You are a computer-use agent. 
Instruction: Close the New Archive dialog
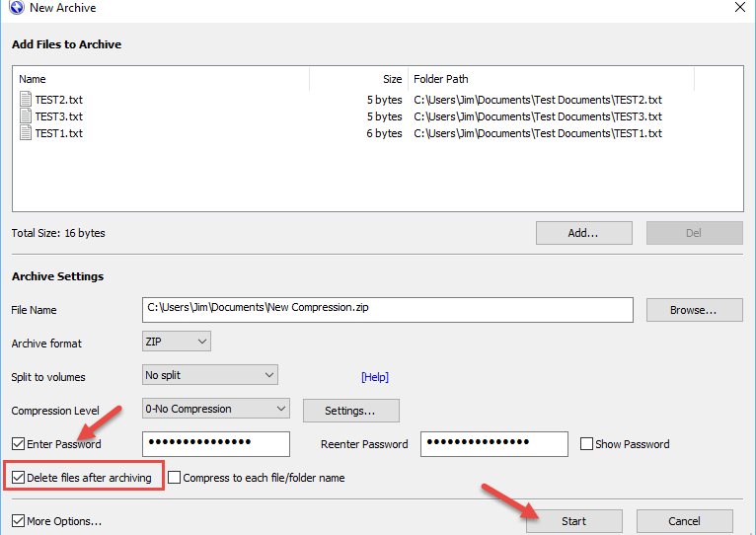click(x=739, y=7)
